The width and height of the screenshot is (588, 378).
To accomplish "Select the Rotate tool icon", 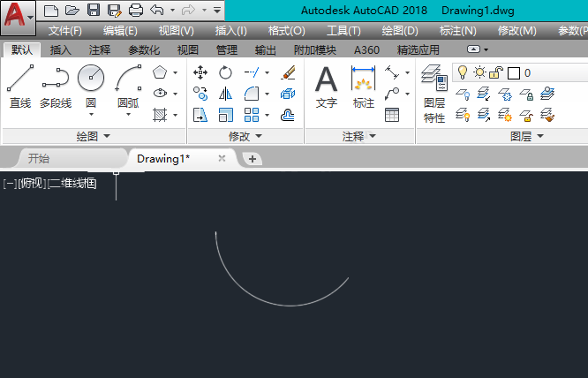I will 225,72.
